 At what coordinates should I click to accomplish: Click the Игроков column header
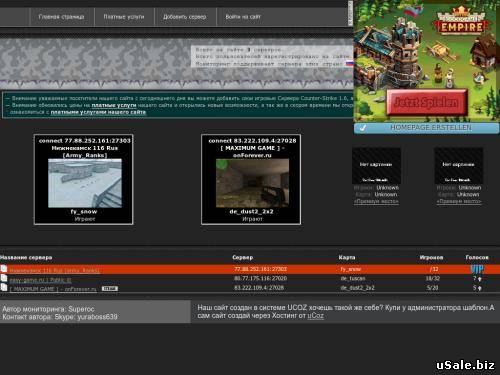click(x=431, y=257)
